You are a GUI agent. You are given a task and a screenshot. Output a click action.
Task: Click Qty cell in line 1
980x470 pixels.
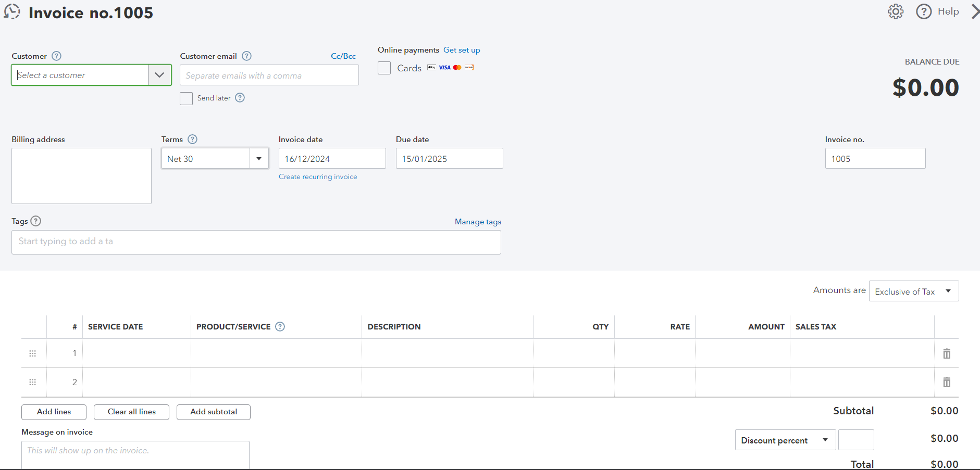pos(574,353)
